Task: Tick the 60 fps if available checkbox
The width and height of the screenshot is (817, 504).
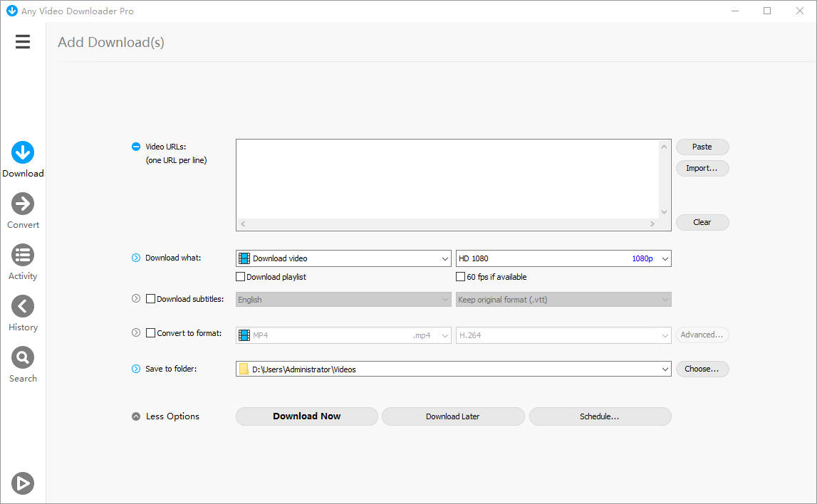Action: point(461,277)
